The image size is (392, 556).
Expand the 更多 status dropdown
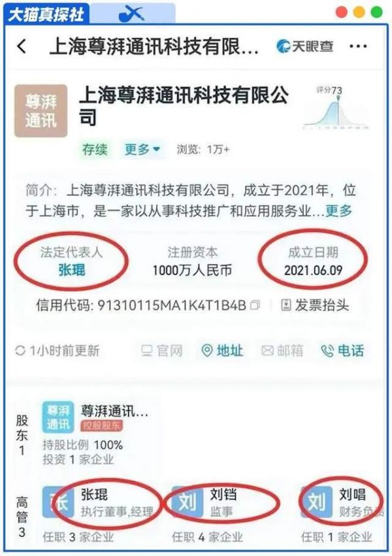(x=142, y=150)
